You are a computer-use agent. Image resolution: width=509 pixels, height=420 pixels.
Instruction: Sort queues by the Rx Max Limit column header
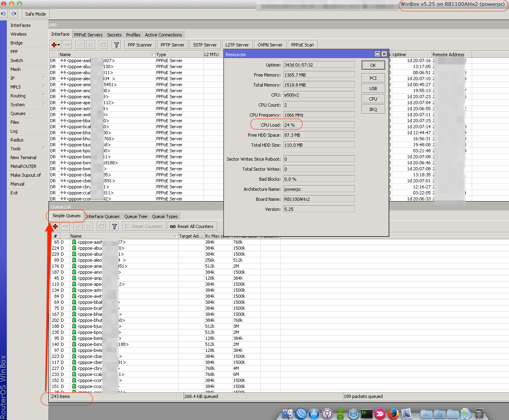point(218,236)
